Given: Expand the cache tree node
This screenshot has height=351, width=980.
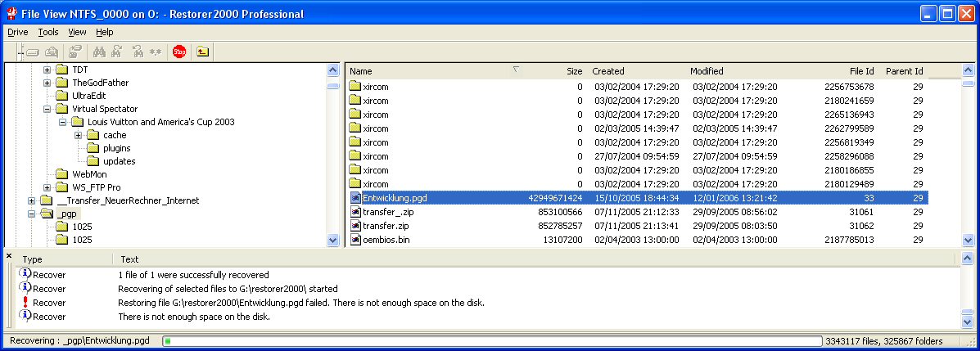Looking at the screenshot, I should (78, 135).
